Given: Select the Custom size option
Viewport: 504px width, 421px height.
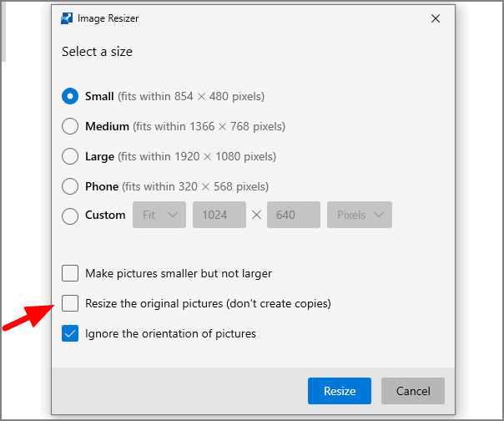Looking at the screenshot, I should 70,216.
